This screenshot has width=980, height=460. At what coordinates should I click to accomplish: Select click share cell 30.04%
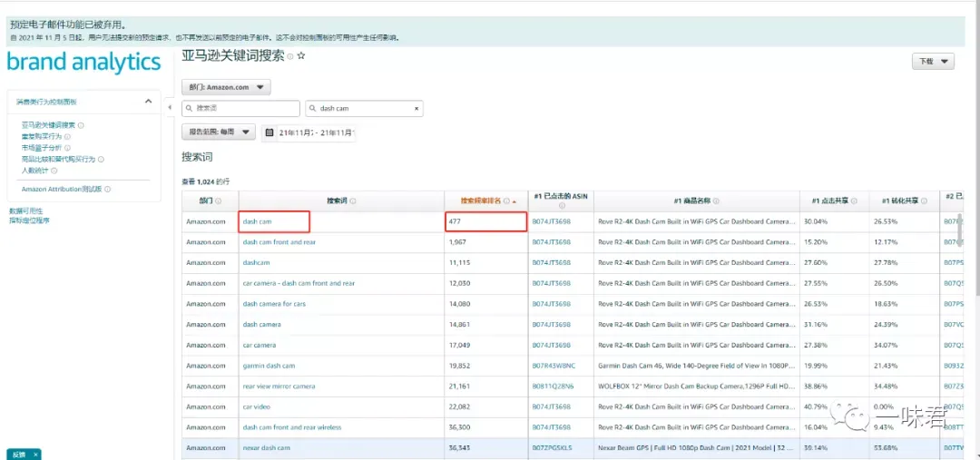(x=835, y=221)
